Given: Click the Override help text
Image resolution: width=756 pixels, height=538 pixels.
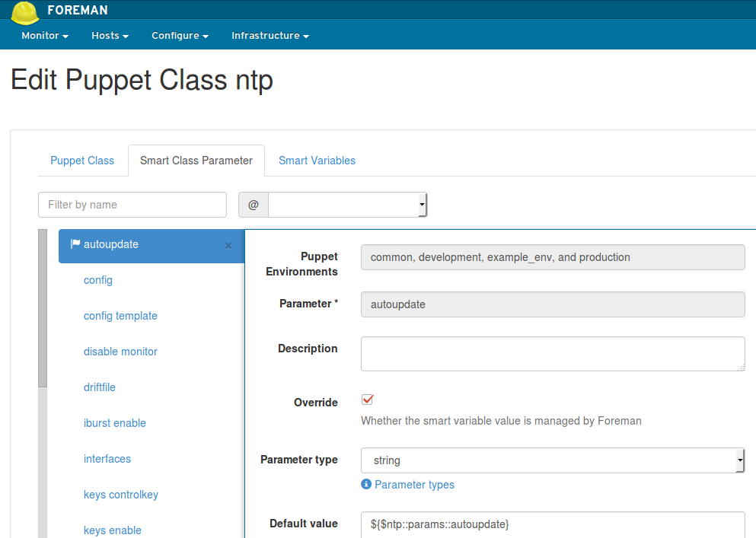Looking at the screenshot, I should (501, 421).
